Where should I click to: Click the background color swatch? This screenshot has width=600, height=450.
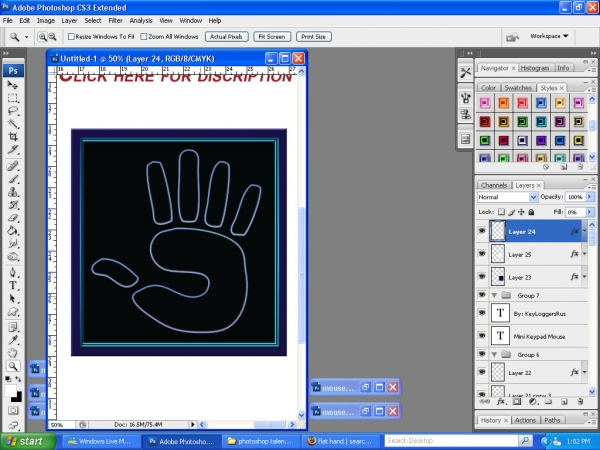click(17, 398)
